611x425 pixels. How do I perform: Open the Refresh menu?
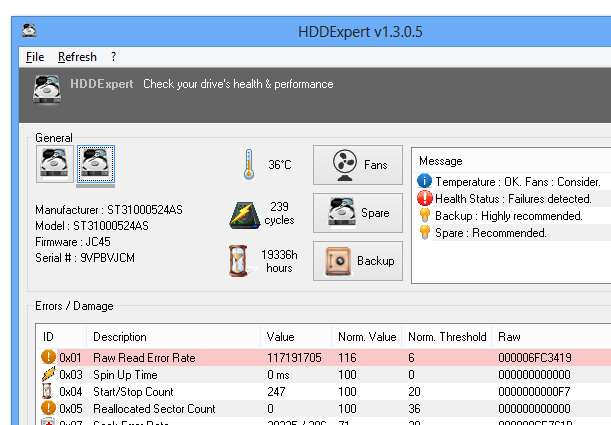(x=77, y=57)
